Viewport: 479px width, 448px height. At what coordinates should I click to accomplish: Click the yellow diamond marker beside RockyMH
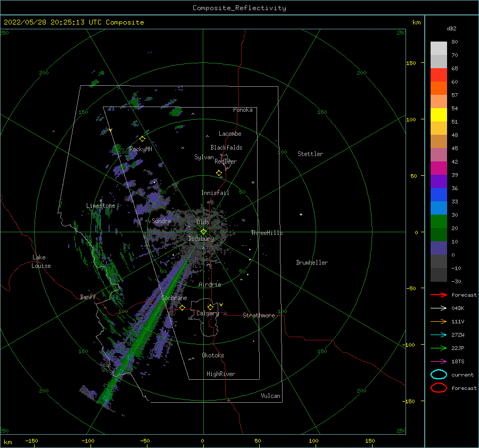pos(142,139)
